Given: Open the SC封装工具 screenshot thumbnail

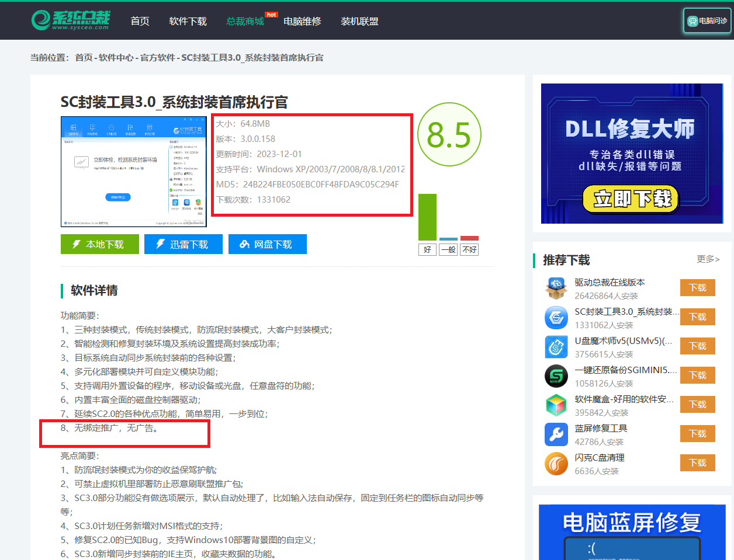Looking at the screenshot, I should 134,172.
